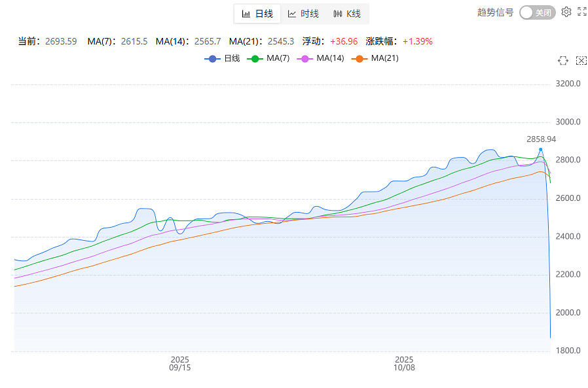Click the 涨跌幅 value +1.39%

[x=417, y=41]
